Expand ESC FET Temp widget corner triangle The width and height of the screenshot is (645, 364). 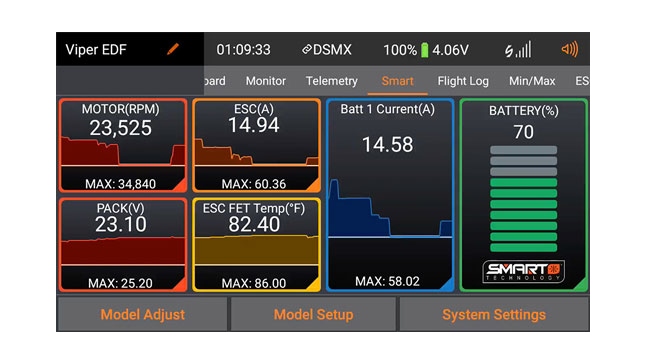pyautogui.click(x=313, y=284)
